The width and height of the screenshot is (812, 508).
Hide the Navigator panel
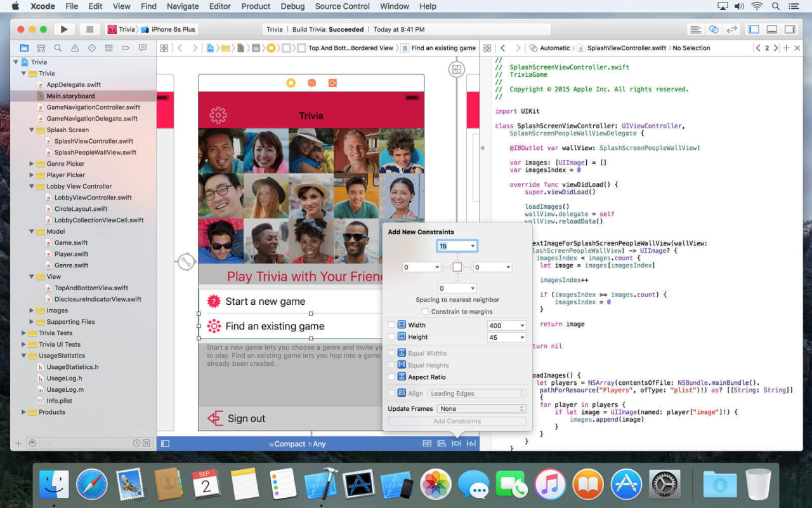click(752, 29)
